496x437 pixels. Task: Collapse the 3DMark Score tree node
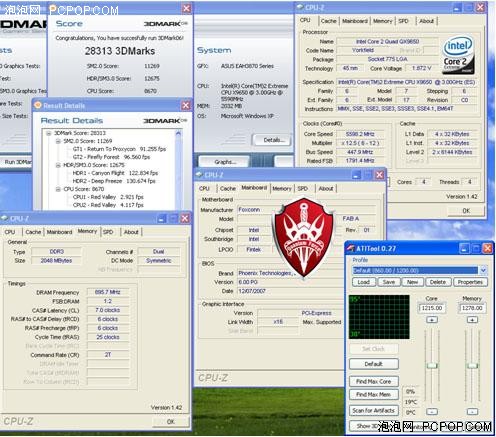click(x=49, y=133)
